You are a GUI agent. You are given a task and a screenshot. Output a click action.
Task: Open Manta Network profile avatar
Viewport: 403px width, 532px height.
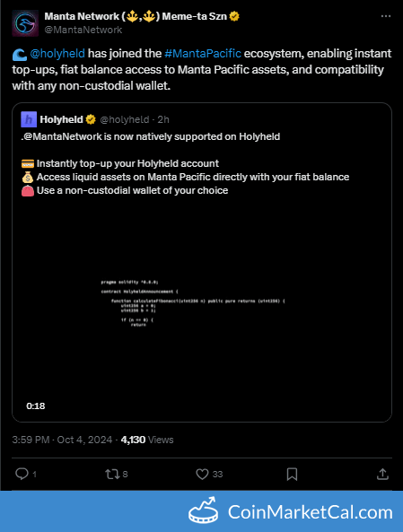click(25, 23)
